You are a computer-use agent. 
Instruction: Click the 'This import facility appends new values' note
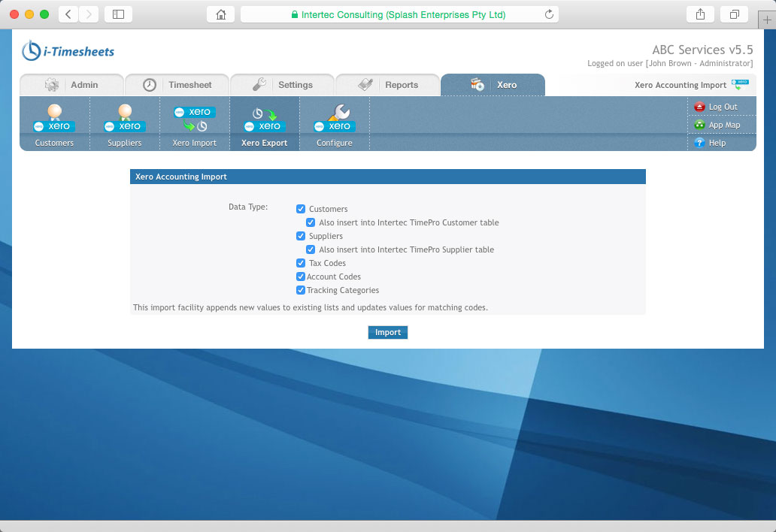(x=311, y=307)
